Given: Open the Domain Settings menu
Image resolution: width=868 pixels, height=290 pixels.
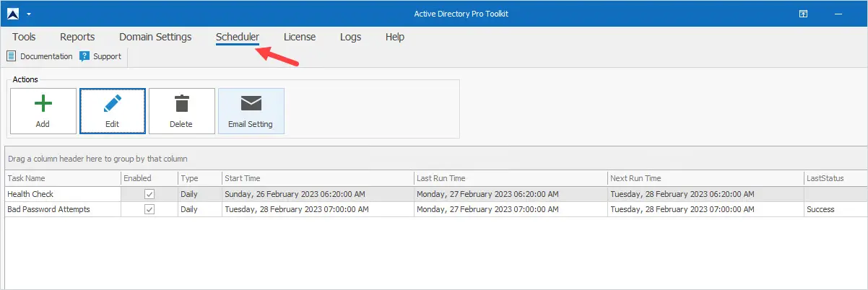Looking at the screenshot, I should coord(155,37).
